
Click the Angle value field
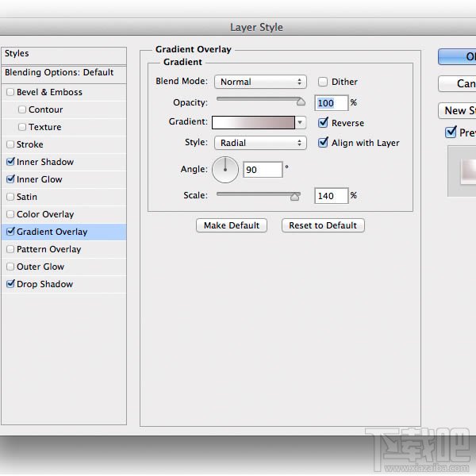pyautogui.click(x=263, y=170)
